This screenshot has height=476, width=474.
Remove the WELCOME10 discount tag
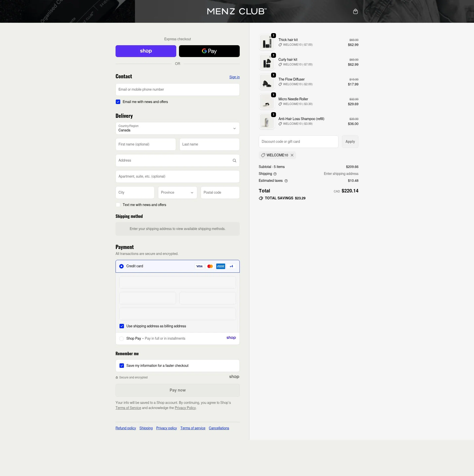click(x=292, y=155)
